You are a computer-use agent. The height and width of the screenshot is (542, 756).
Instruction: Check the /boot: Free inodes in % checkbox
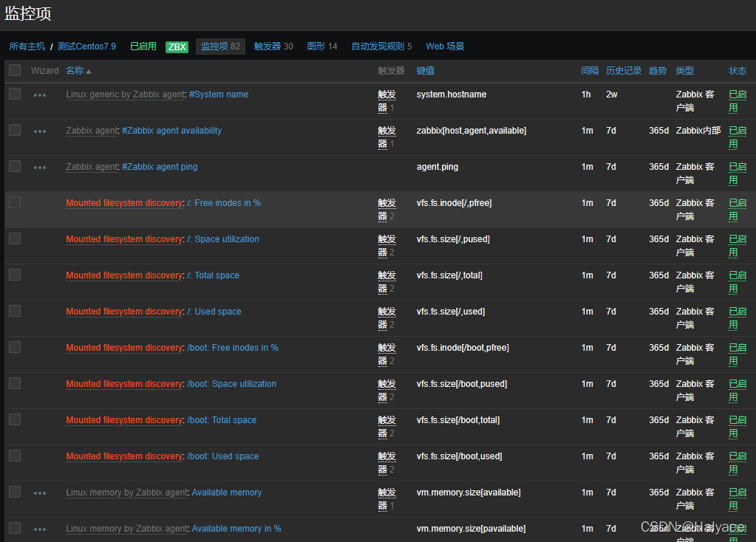15,347
